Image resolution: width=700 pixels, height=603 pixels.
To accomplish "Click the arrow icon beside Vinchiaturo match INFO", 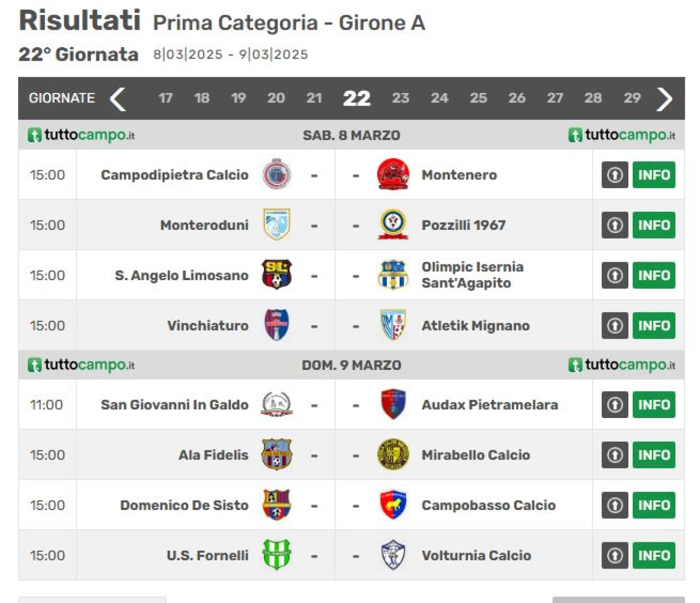I will click(x=615, y=326).
